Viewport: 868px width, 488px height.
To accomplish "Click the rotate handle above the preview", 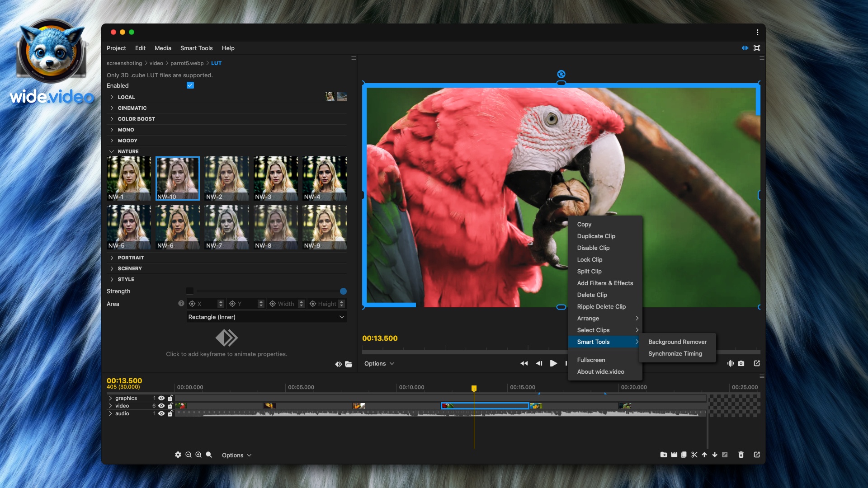I will click(x=561, y=74).
